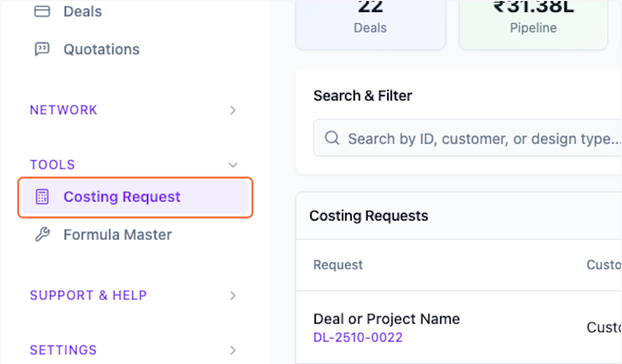Expand the SUPPORT & HELP chevron

[x=233, y=295]
